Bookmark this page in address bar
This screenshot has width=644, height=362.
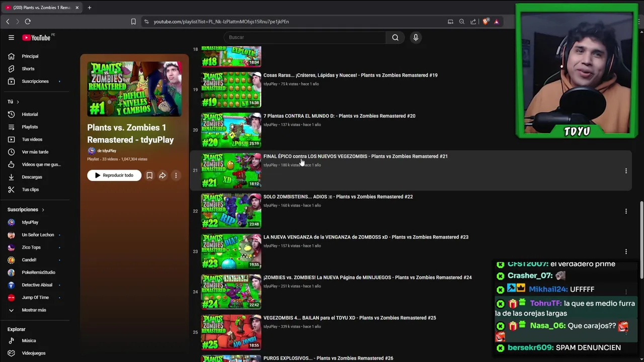[133, 22]
